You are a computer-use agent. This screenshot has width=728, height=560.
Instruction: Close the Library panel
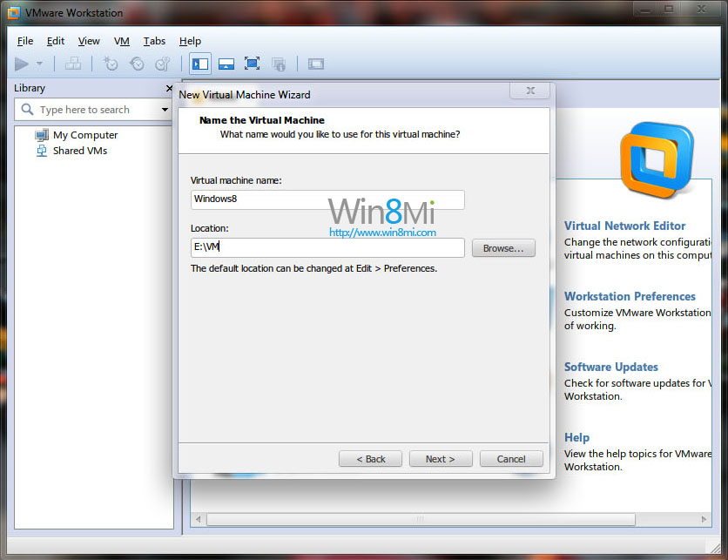coord(169,88)
